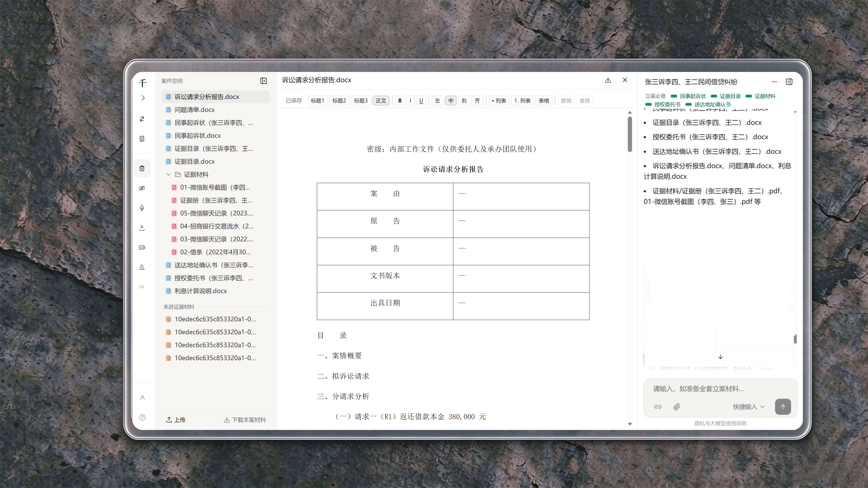868x488 pixels.
Task: Insert a 表格 table
Action: [x=543, y=100]
